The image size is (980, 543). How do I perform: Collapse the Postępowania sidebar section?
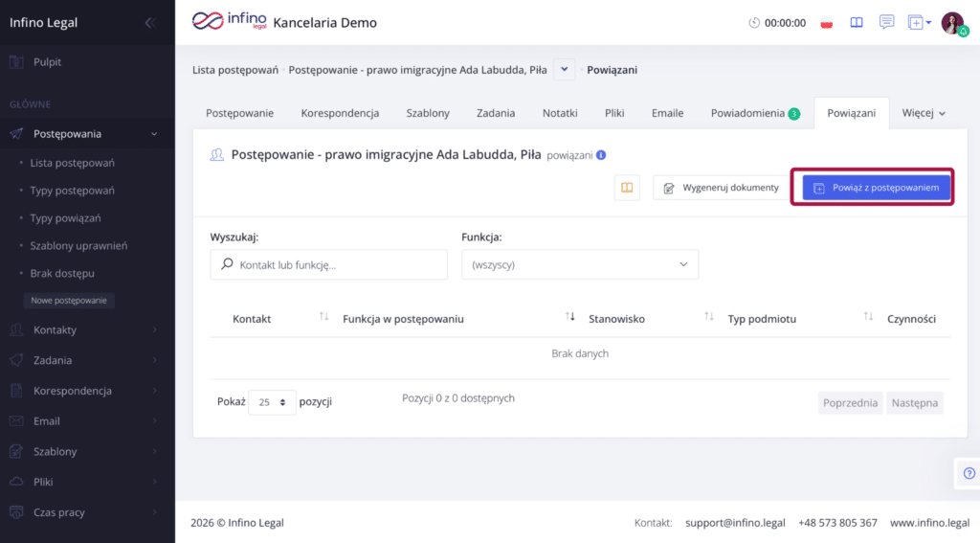tap(154, 134)
